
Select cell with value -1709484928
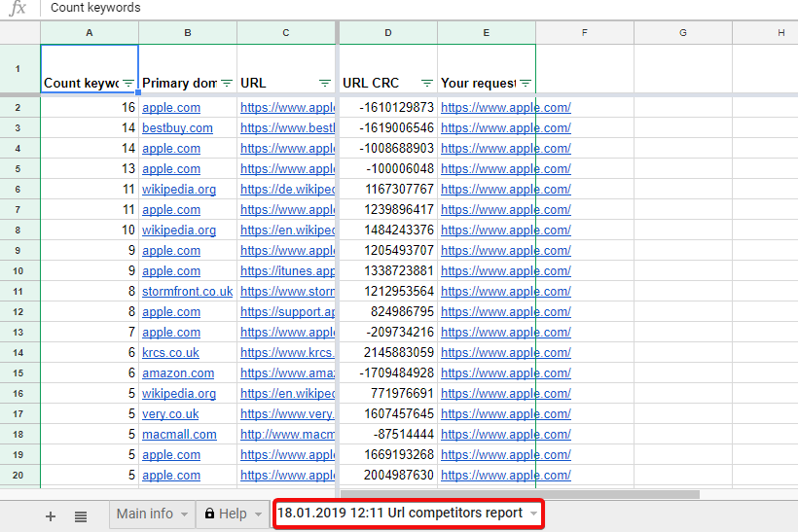point(388,372)
